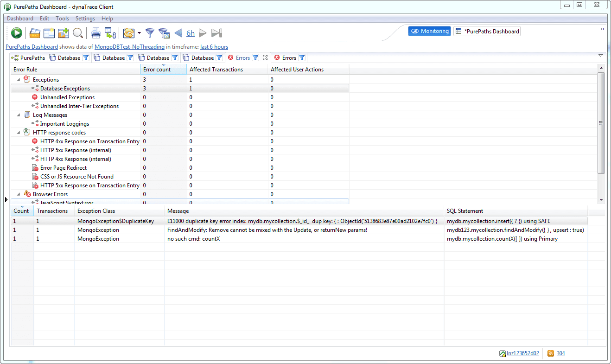Screen dimensions: 611x364
Task: Sort by the Error count column header
Action: click(x=164, y=70)
